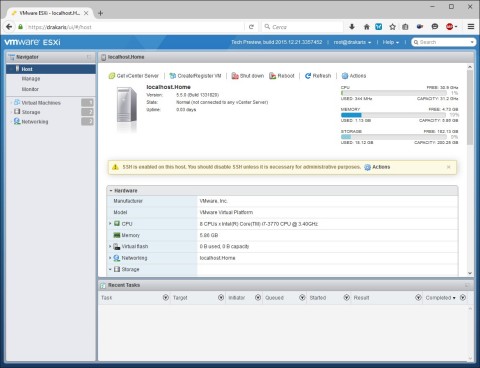Click the browser chat bubble icon
480x368 pixels.
[435, 27]
